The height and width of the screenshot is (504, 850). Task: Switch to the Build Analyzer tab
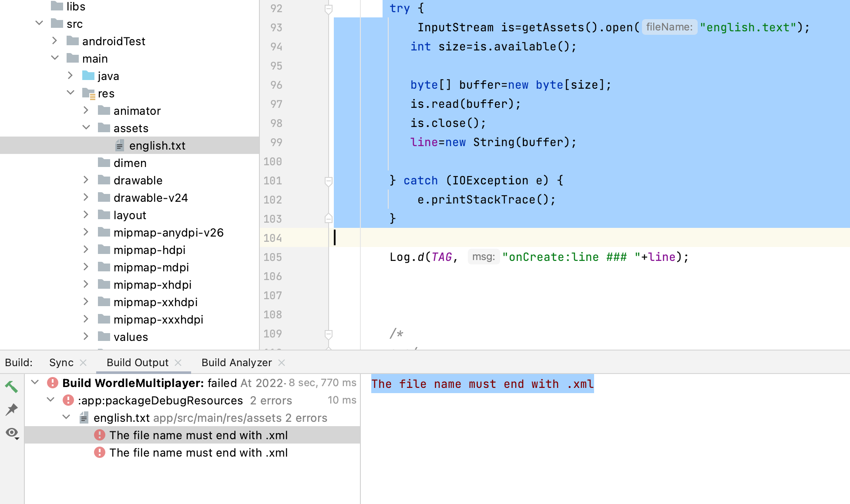(237, 363)
